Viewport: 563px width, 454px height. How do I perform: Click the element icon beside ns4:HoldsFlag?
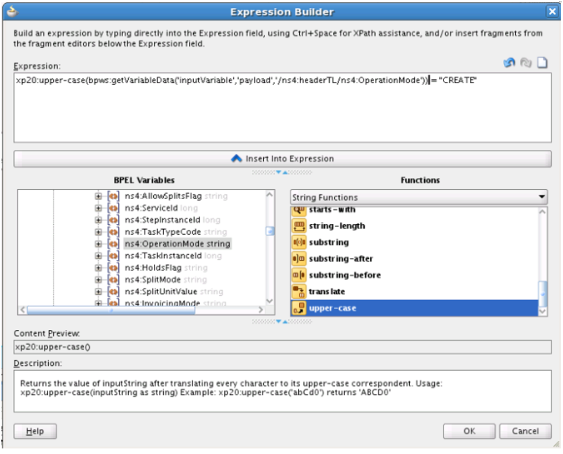(113, 268)
